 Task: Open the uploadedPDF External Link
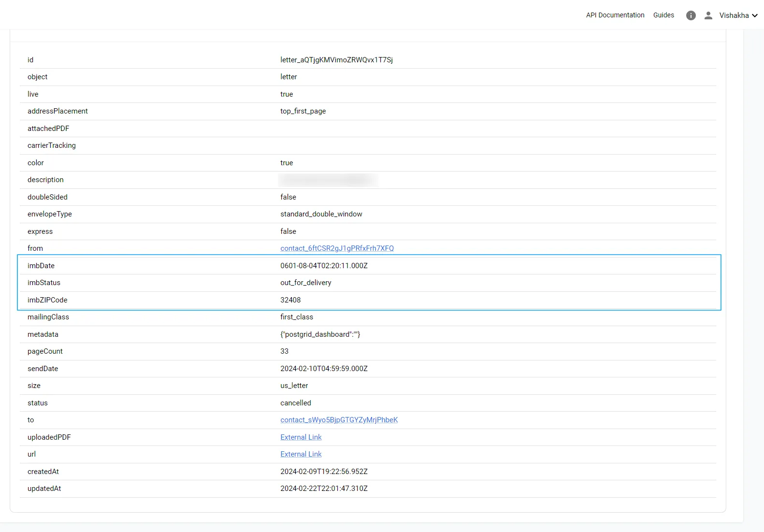[x=301, y=437]
